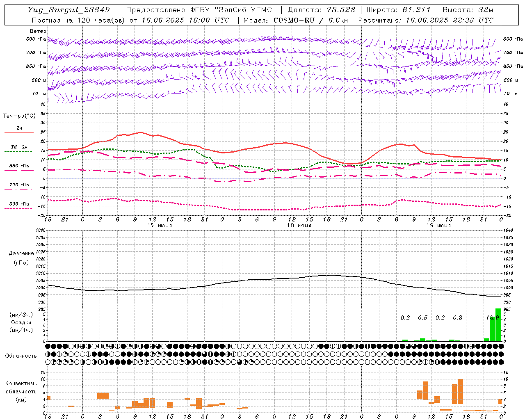The image size is (525, 420).
Task: Click the (мм/1ч.) precipitation unit label
Action: click(x=21, y=330)
